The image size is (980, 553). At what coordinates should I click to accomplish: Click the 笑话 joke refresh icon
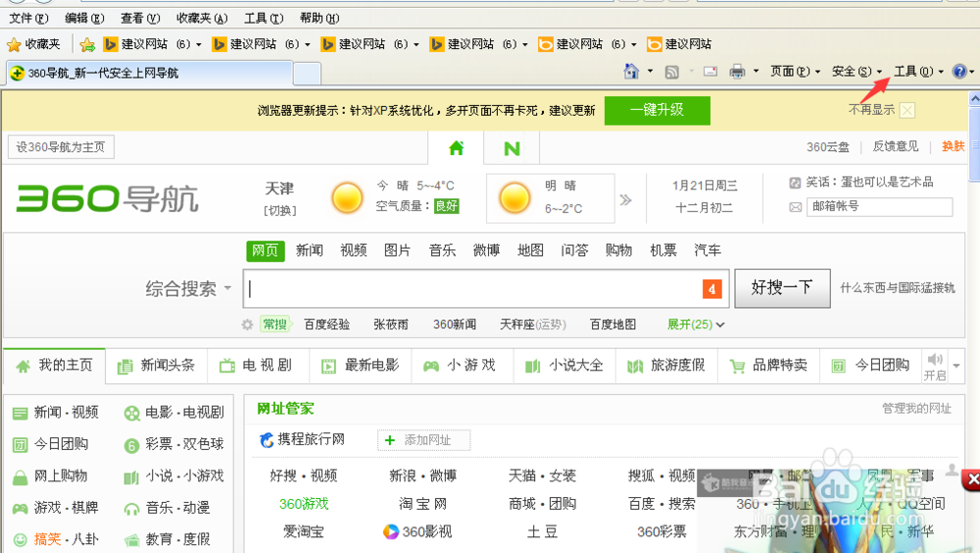pos(795,182)
